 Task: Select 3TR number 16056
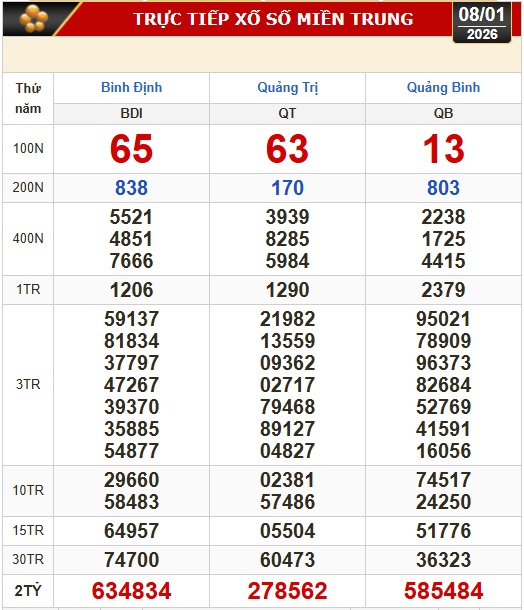443,450
